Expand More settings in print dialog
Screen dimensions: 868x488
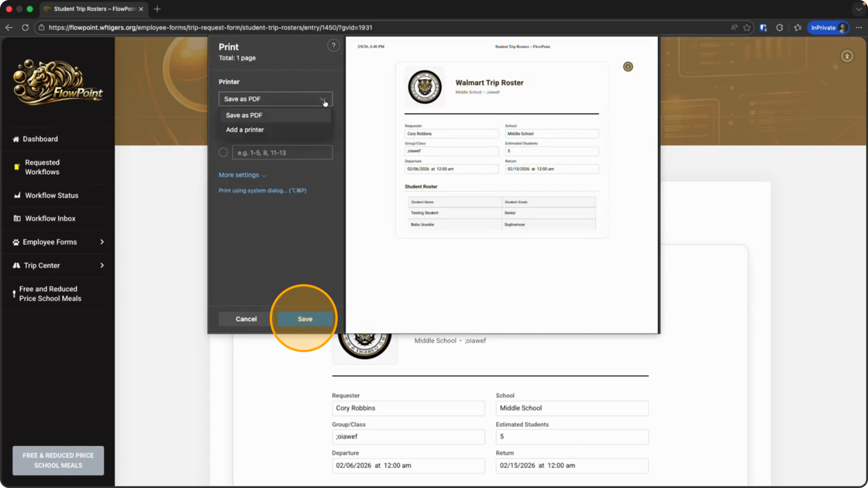pyautogui.click(x=242, y=175)
